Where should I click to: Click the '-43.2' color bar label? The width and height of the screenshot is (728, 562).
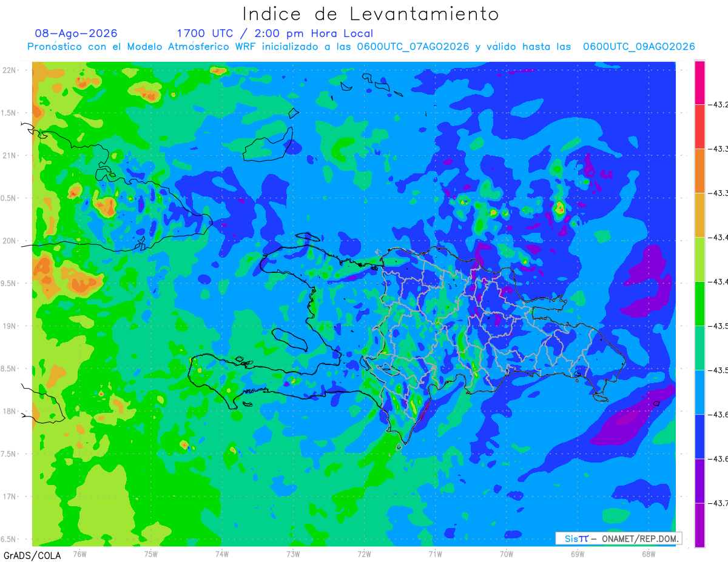[718, 104]
